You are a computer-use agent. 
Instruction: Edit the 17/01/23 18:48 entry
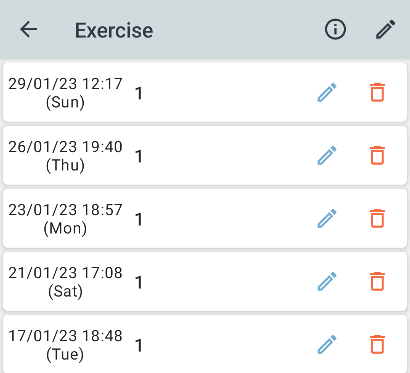click(327, 344)
